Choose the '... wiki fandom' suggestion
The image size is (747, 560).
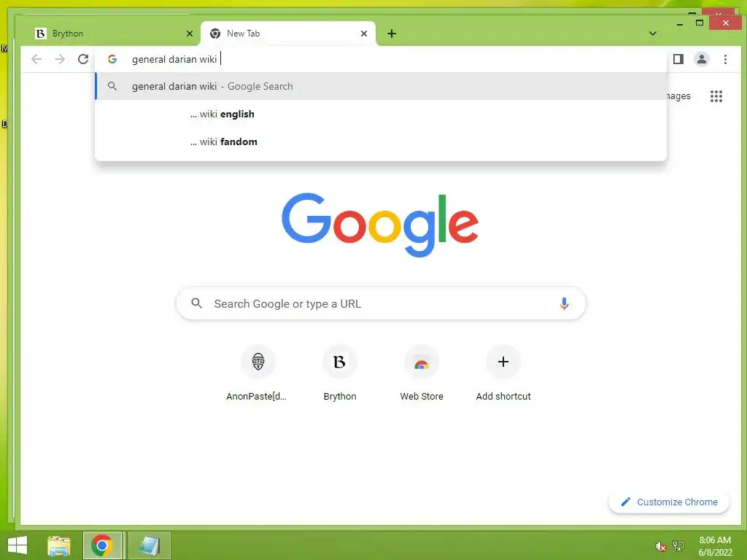[x=381, y=141]
